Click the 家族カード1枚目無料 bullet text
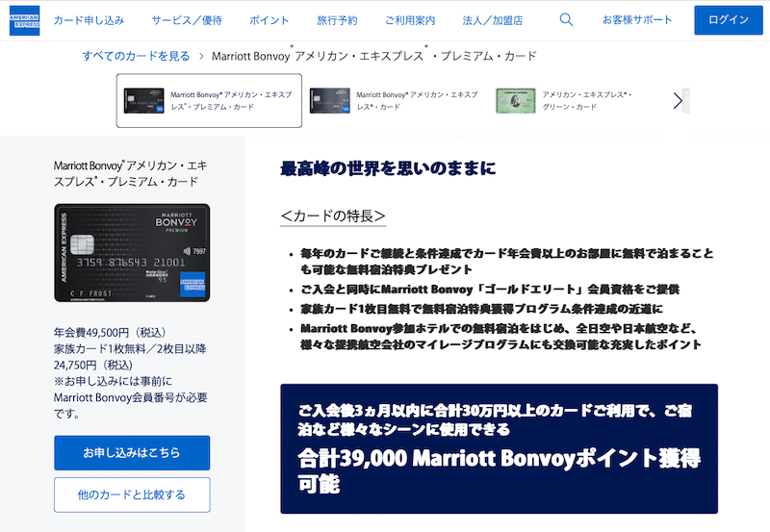Viewport: 770px width, 532px height. [x=481, y=309]
